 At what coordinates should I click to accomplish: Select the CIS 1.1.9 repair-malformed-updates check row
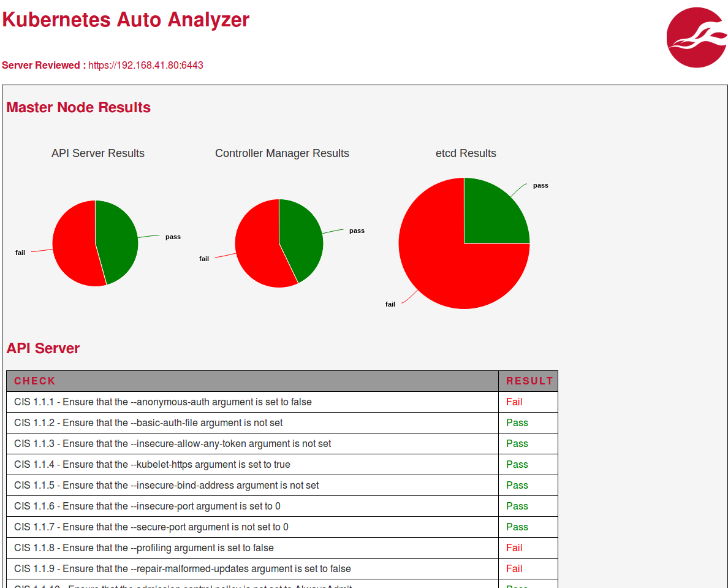click(282, 569)
